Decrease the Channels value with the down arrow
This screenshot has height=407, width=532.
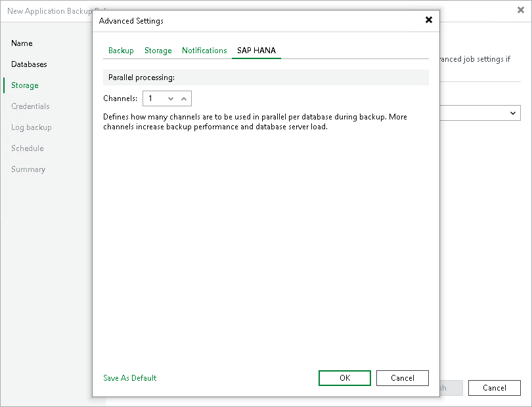pos(171,98)
